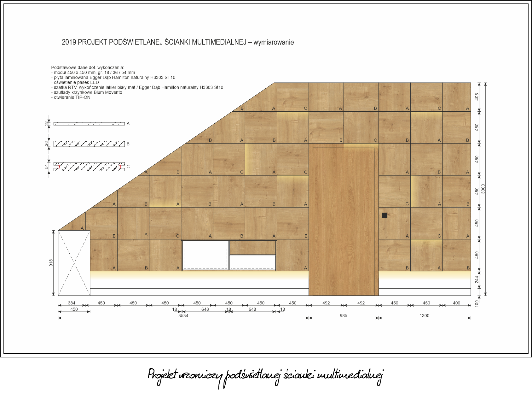Click the 244 plinth height dimension
The image size is (532, 394).
tap(477, 279)
